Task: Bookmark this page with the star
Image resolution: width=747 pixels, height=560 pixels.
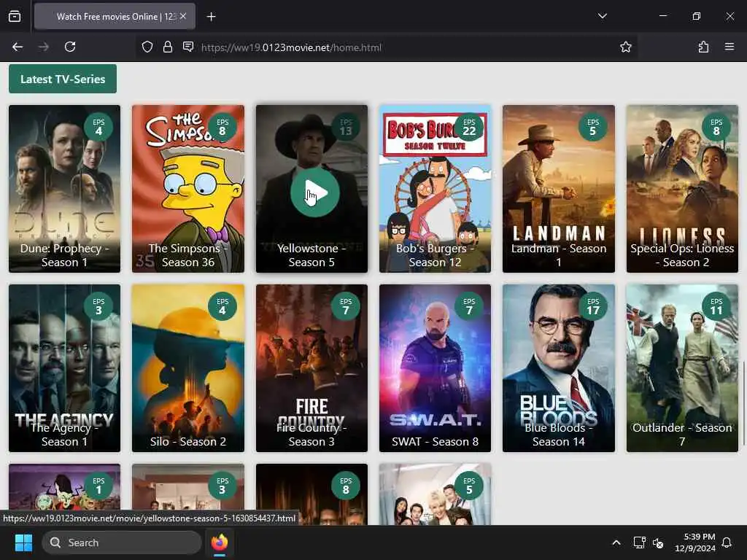Action: tap(625, 47)
